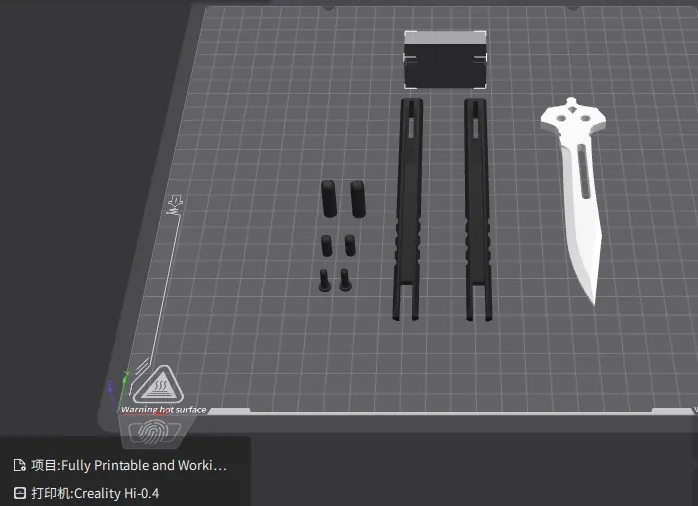Select the black box model behind the handles
The width and height of the screenshot is (698, 506).
[445, 61]
